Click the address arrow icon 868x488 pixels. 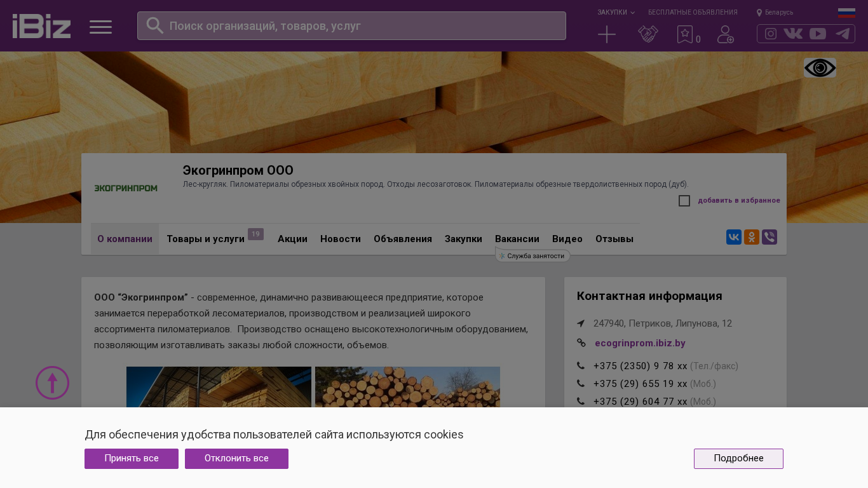click(x=581, y=323)
